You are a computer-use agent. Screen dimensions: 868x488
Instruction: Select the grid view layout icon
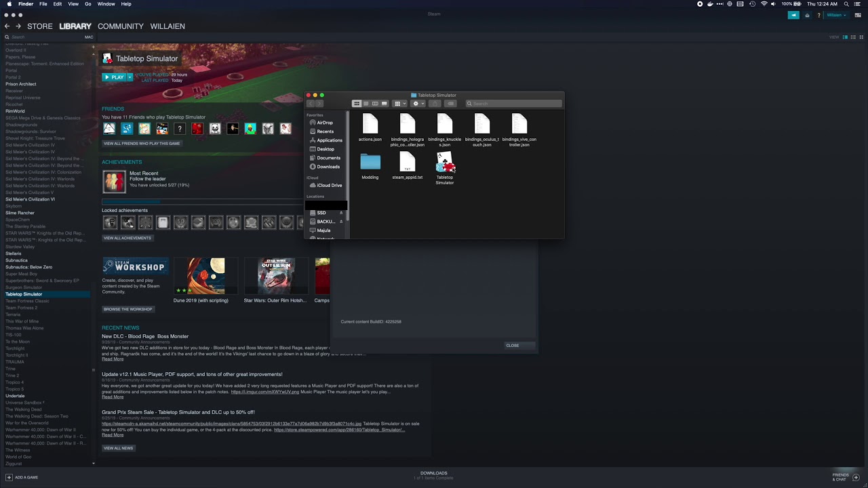pos(861,37)
